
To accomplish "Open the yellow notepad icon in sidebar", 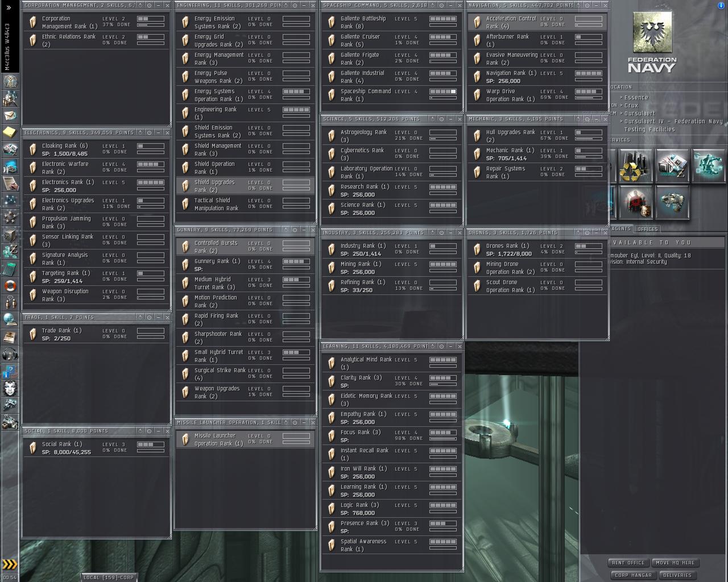I will [x=10, y=132].
